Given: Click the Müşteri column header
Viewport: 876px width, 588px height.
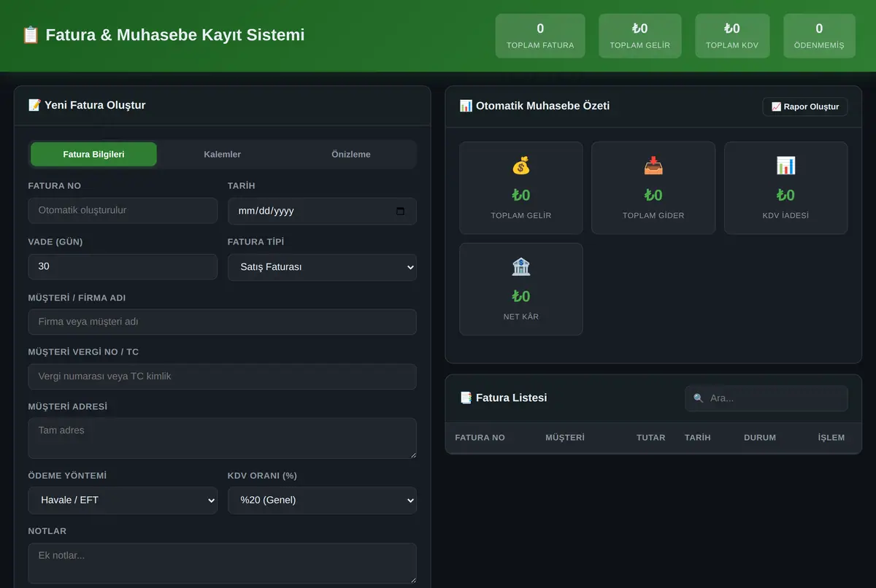Looking at the screenshot, I should [565, 438].
